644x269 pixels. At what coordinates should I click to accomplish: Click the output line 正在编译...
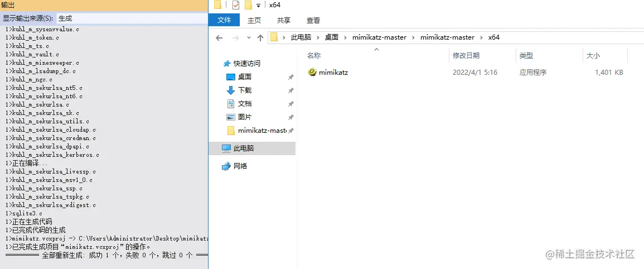[x=27, y=164]
